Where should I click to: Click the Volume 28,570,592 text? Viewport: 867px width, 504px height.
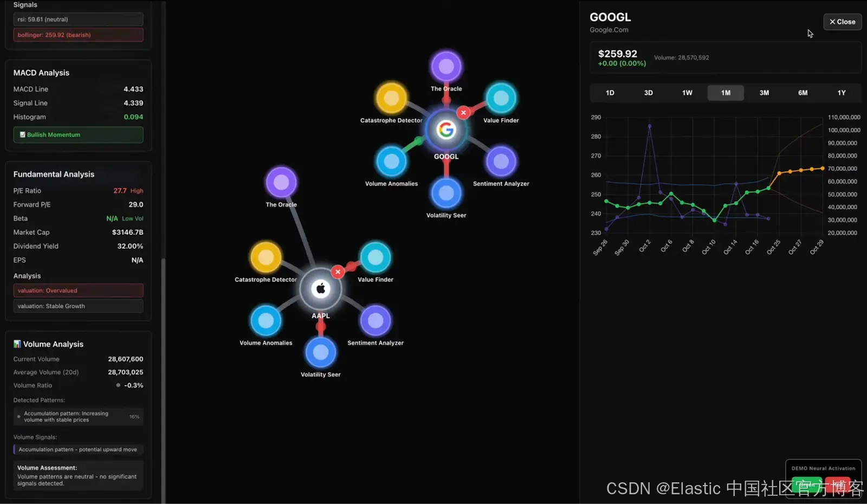[681, 57]
